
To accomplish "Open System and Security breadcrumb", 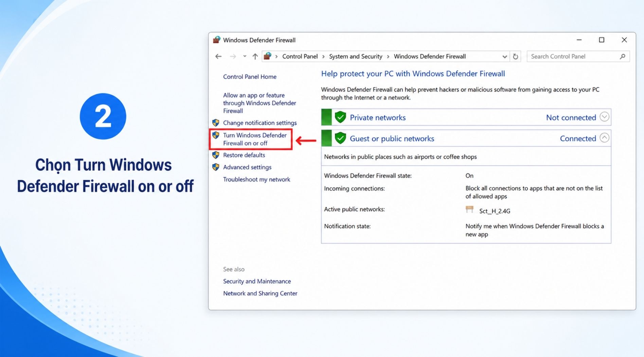I will (356, 56).
